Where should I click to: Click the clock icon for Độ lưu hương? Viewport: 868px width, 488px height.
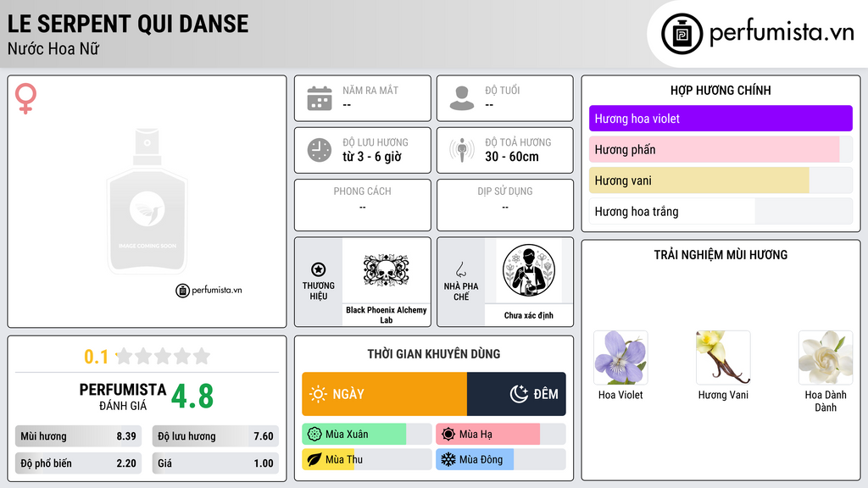click(x=320, y=150)
